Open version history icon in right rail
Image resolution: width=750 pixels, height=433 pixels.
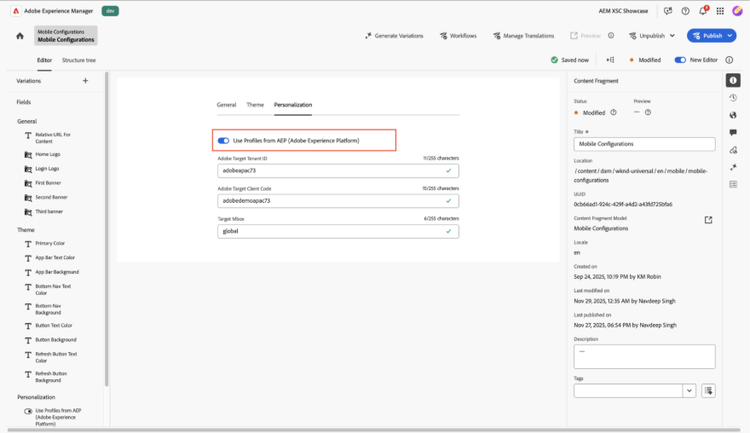coord(733,98)
